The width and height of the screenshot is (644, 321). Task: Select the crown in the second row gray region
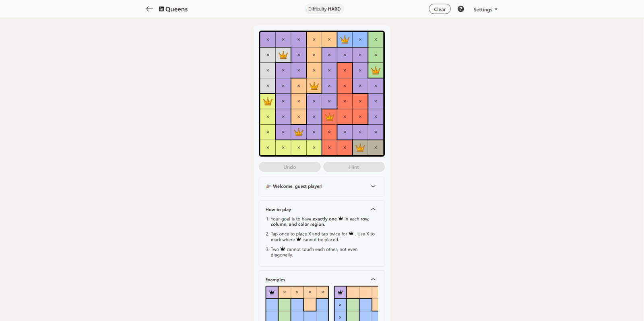point(283,55)
